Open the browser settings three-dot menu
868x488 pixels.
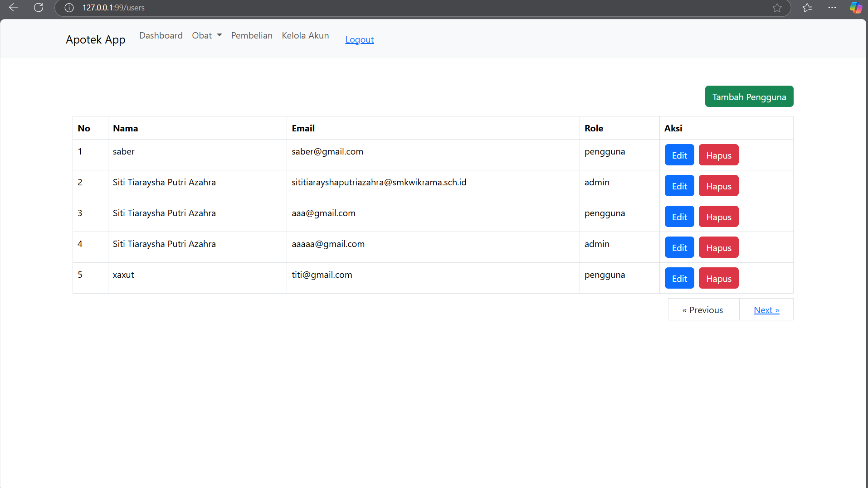(832, 8)
